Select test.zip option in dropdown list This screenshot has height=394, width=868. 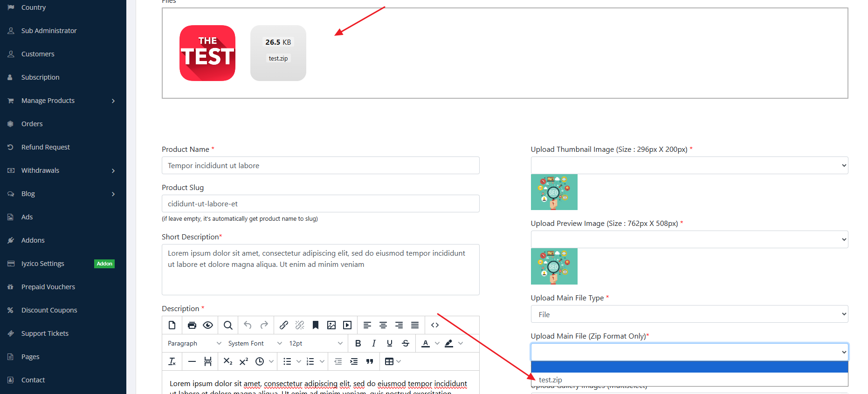pyautogui.click(x=551, y=380)
